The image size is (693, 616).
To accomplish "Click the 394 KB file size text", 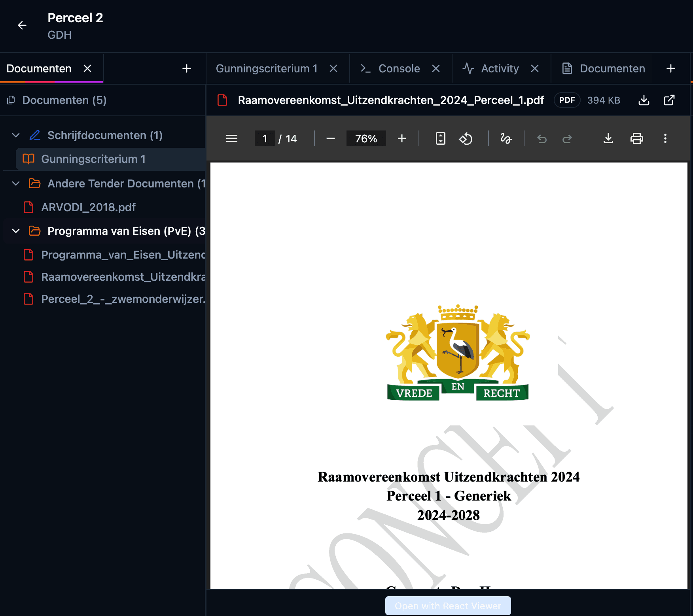I will 604,100.
